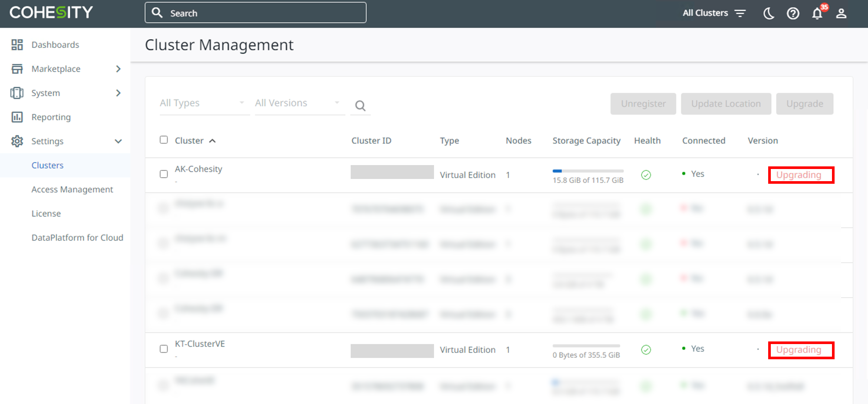Click the Dashboards grid icon

tap(17, 45)
